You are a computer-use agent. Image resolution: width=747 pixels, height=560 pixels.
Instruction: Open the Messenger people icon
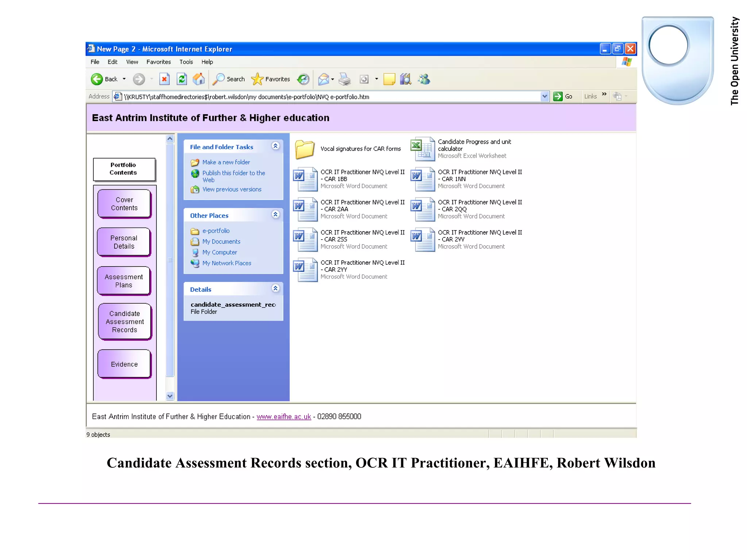pos(424,79)
